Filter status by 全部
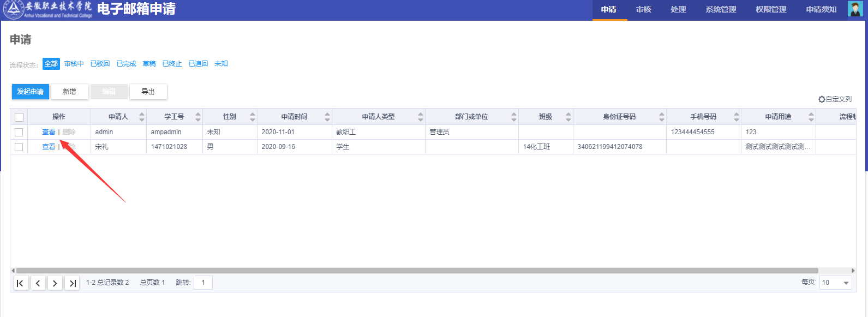The image size is (868, 317). tap(51, 64)
